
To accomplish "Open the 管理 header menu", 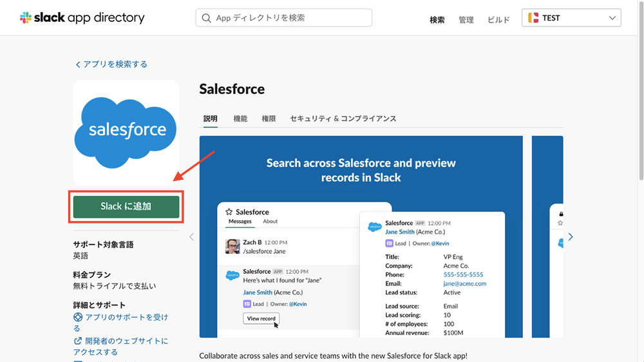I will tap(466, 20).
